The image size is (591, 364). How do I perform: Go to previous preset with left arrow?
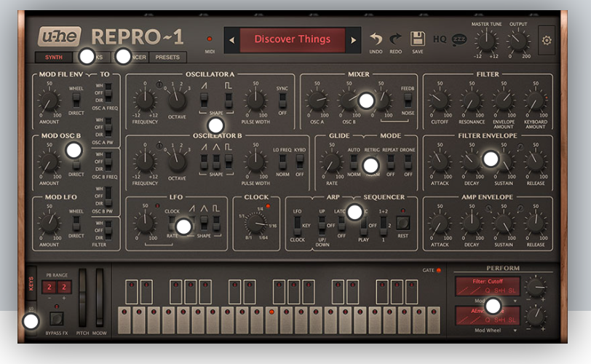pyautogui.click(x=231, y=40)
